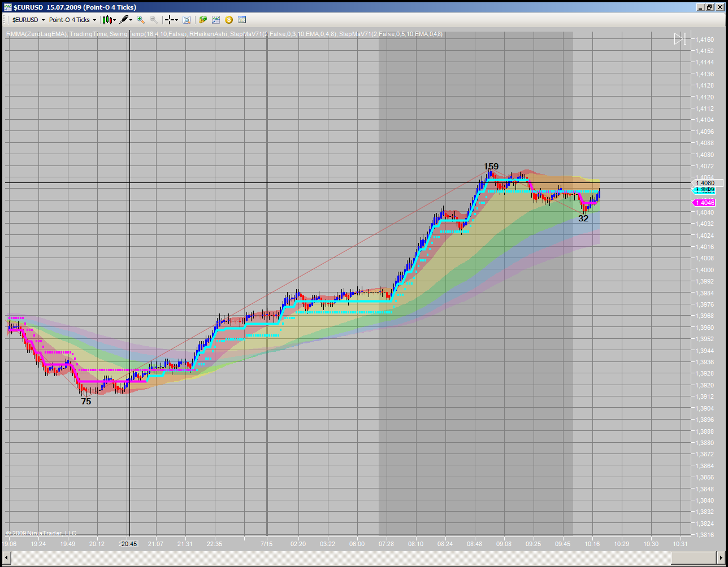Viewport: 728px width, 567px height.
Task: Select the pen drawing tools icon
Action: pyautogui.click(x=123, y=20)
